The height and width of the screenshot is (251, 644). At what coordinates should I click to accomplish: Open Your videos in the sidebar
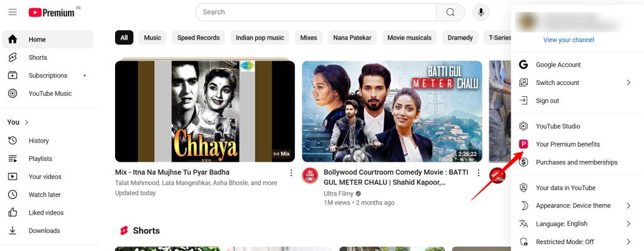48,177
